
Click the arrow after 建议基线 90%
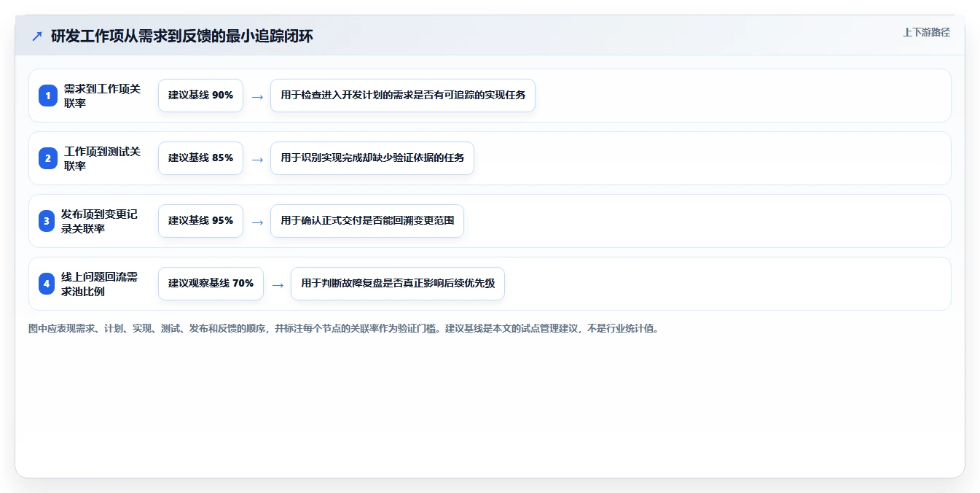tap(256, 96)
